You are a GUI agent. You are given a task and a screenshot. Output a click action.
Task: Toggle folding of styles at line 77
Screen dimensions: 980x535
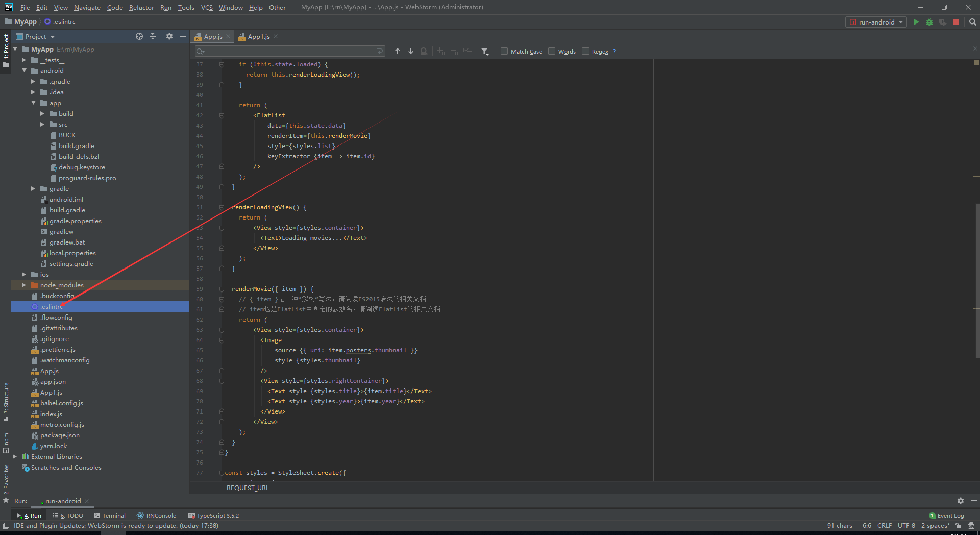[222, 473]
